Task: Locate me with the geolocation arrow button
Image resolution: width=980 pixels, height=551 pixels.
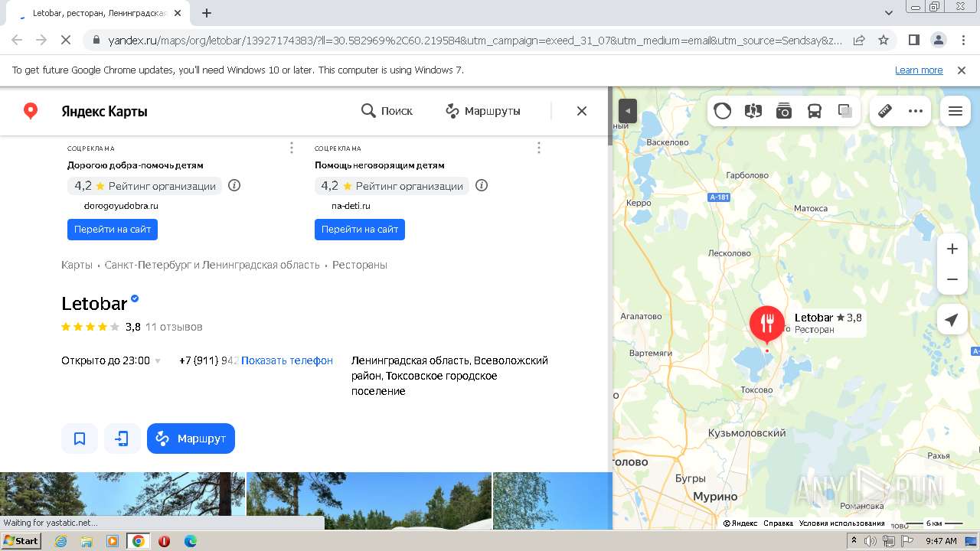Action: pos(952,320)
